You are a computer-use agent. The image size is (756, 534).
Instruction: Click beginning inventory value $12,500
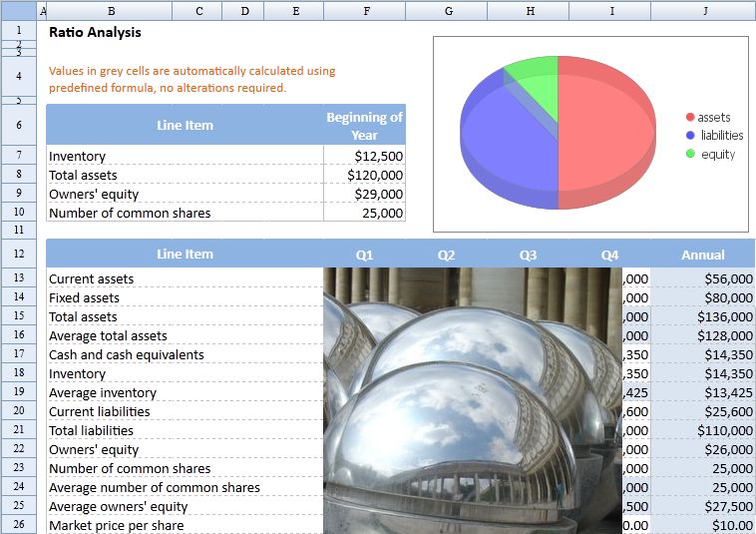378,157
